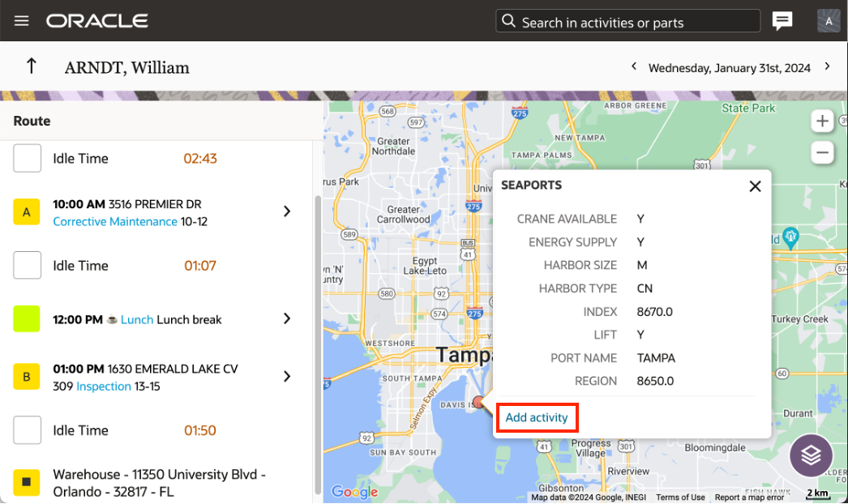Click the Oracle logo
Viewport: 848px width, 504px height.
point(97,21)
